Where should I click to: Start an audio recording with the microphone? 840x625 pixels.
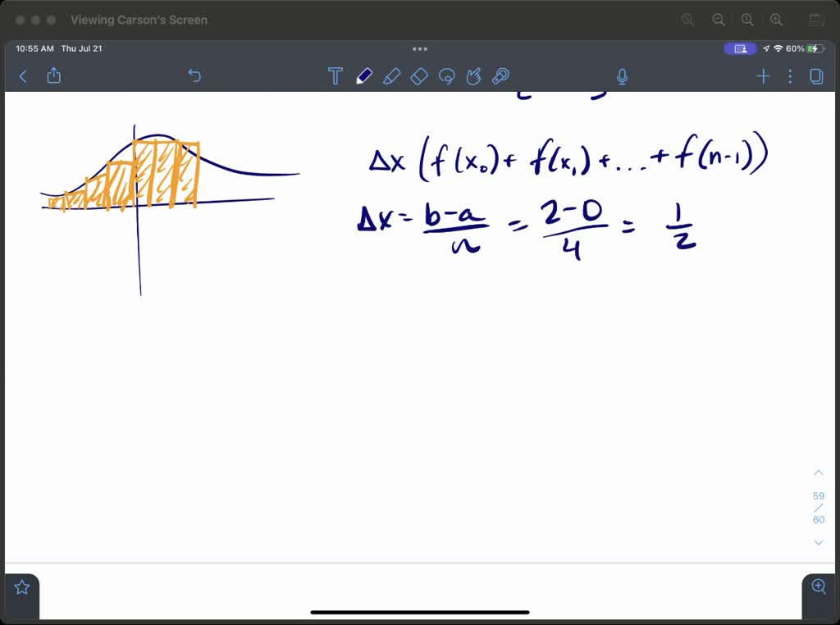(622, 75)
